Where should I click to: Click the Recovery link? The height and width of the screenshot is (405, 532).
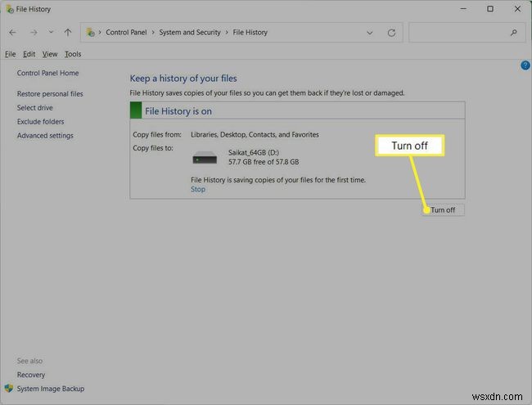pos(31,375)
